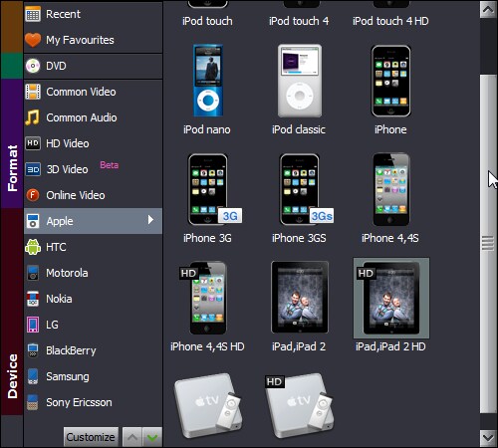The width and height of the screenshot is (498, 448).
Task: Select the Apple TV HD preset icon
Action: (300, 405)
